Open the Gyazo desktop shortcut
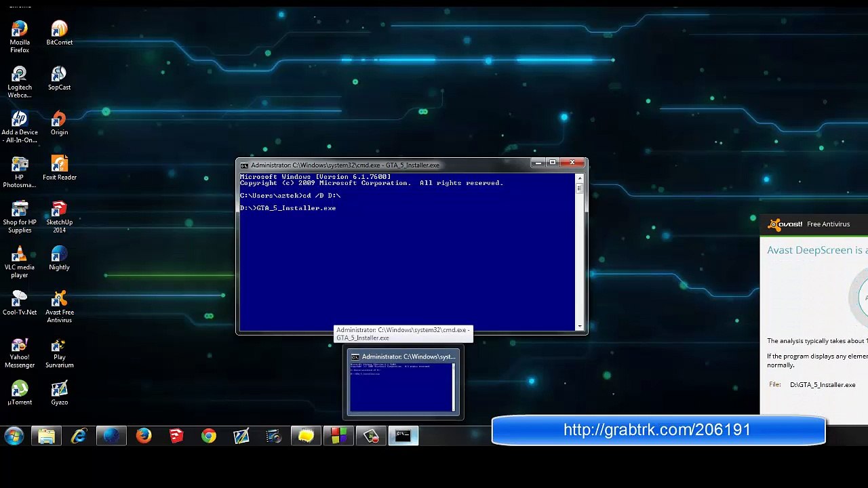This screenshot has width=868, height=488. [59, 393]
